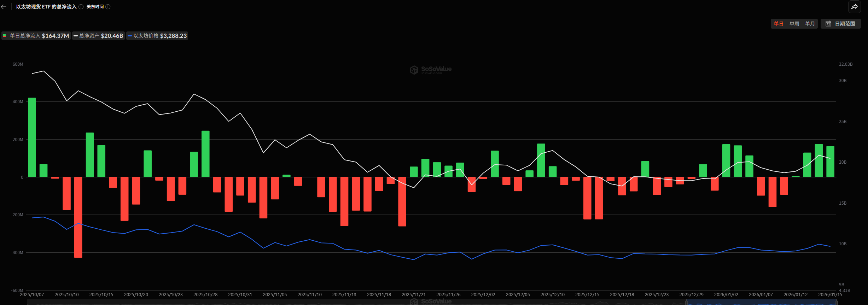Switch to the 单日 daily view
The image size is (868, 305).
coord(779,24)
